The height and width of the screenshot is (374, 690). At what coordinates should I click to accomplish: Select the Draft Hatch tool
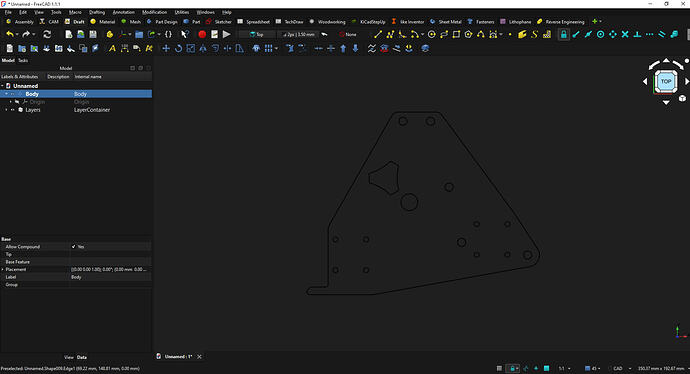(547, 34)
